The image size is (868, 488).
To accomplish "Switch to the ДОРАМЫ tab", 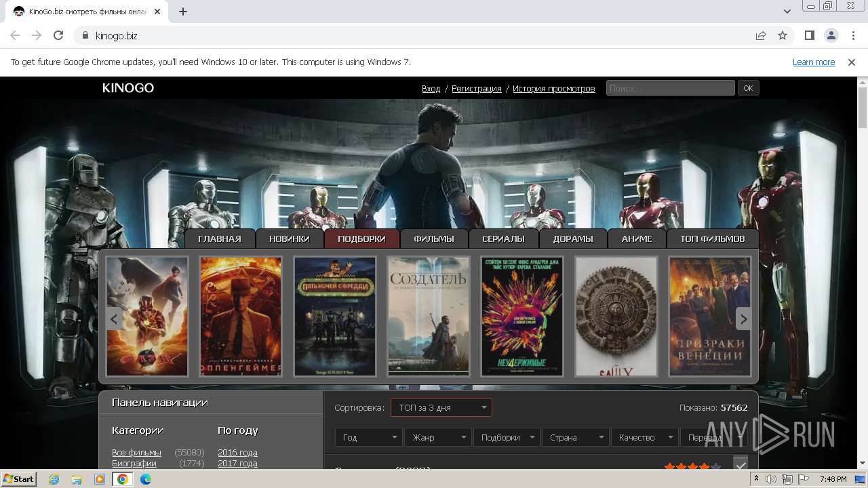I will coord(573,239).
